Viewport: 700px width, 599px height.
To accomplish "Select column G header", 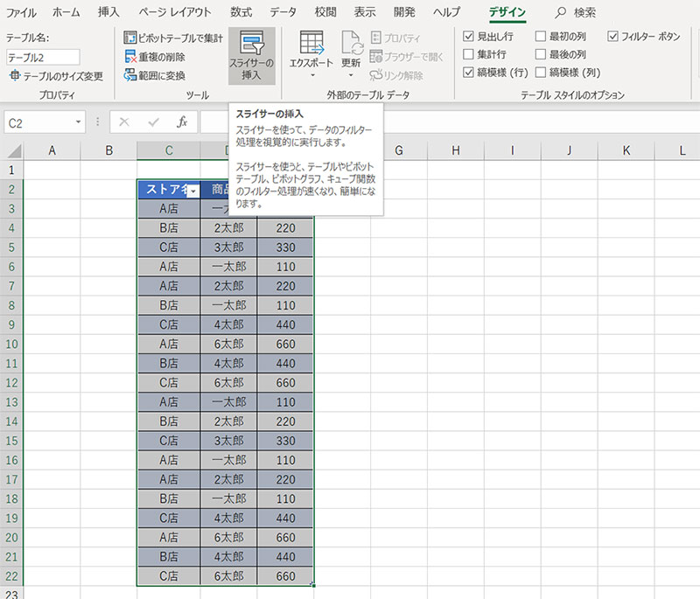I will point(398,151).
